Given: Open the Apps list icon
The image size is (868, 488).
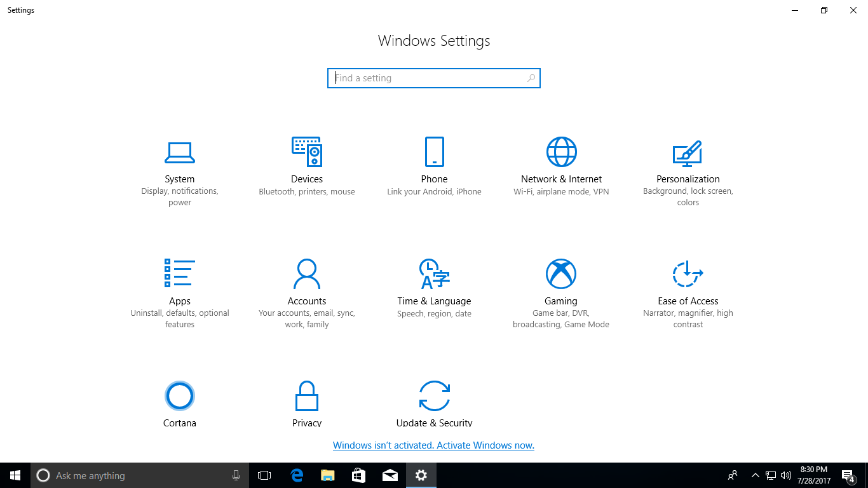Looking at the screenshot, I should point(180,273).
